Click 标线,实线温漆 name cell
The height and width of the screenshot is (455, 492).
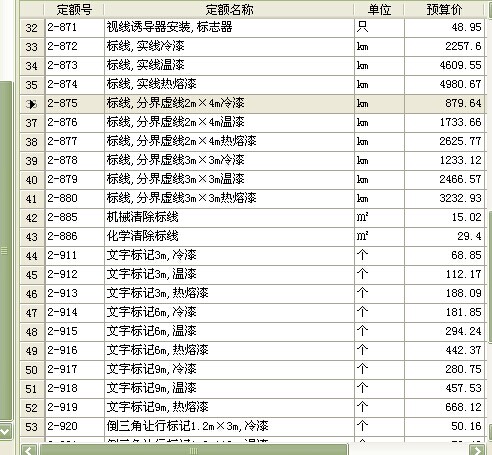coord(229,66)
